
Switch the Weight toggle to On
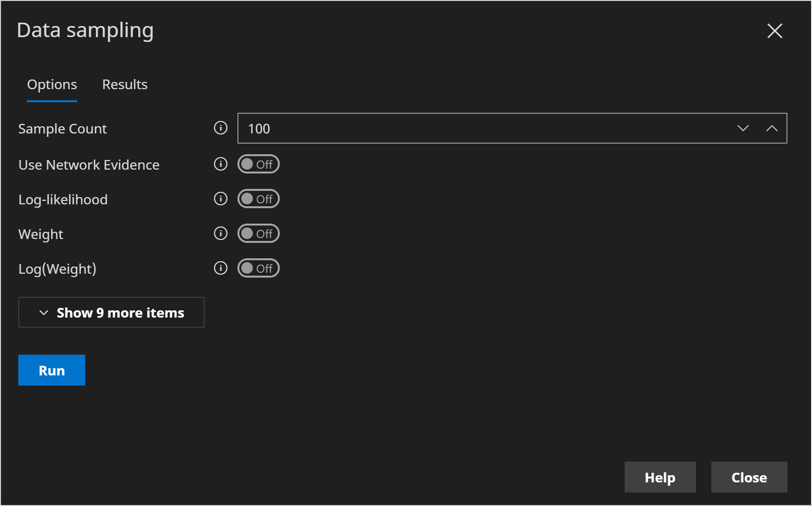click(258, 233)
